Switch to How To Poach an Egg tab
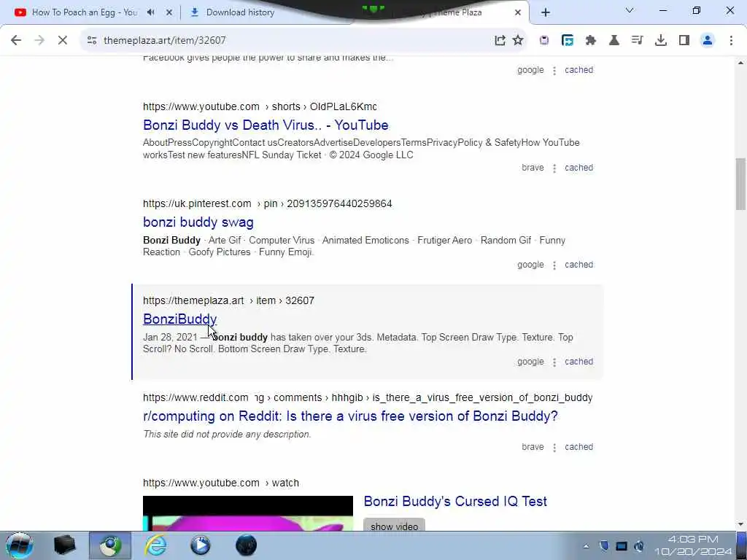Screen dimensions: 747x560 pos(85,12)
